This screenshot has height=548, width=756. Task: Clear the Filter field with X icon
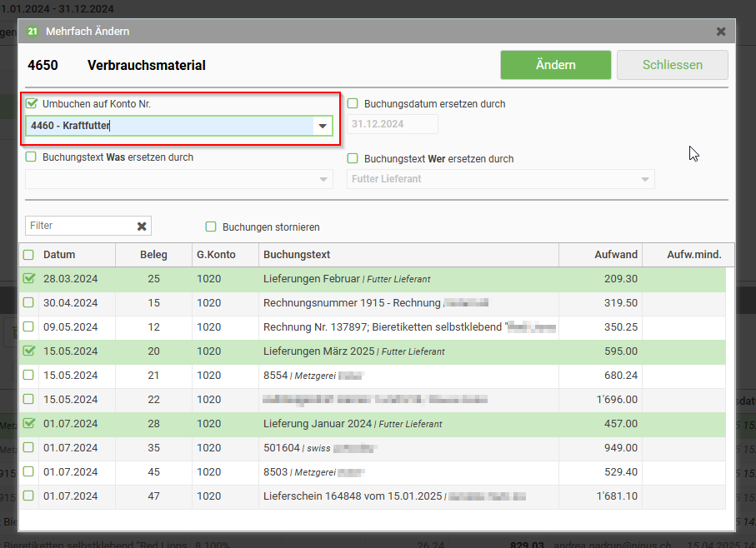click(x=142, y=226)
